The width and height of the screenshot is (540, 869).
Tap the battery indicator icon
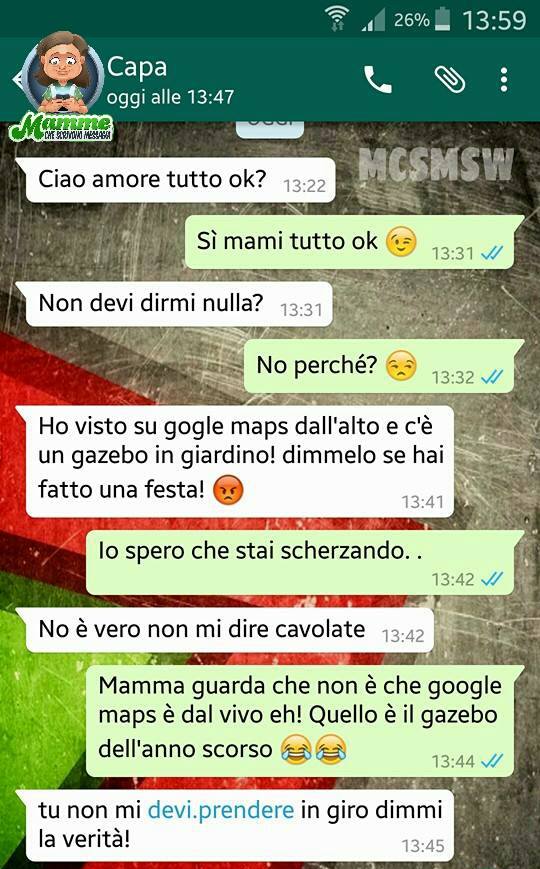[x=442, y=20]
